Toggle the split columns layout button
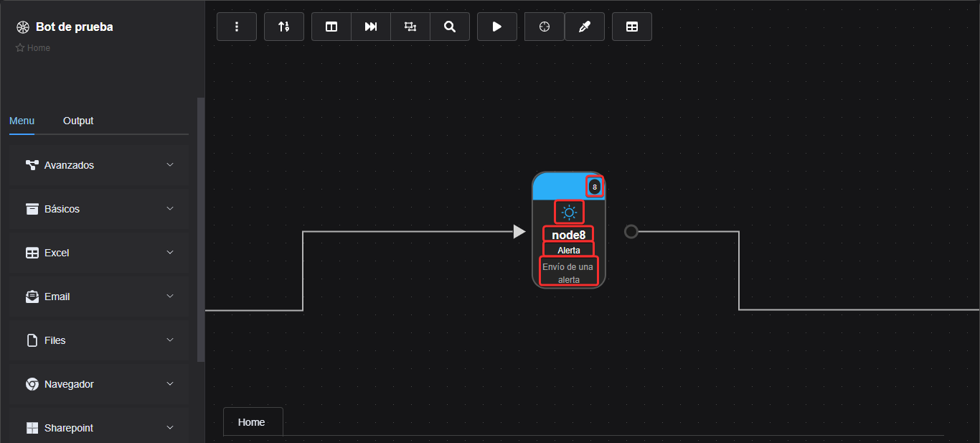980x443 pixels. click(x=331, y=27)
